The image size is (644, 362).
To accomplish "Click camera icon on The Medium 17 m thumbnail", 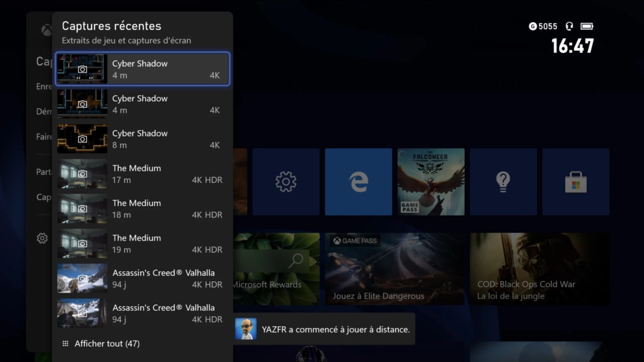I will click(82, 174).
